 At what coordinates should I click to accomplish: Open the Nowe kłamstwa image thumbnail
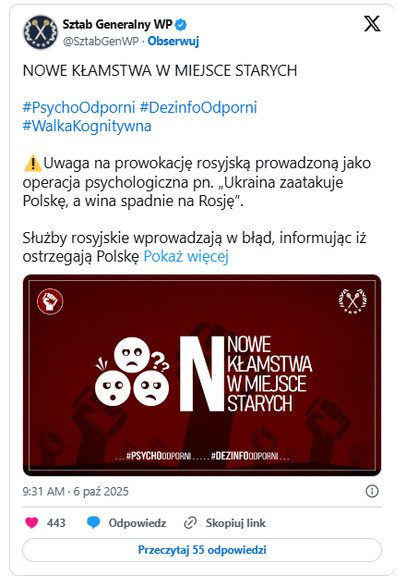(202, 375)
